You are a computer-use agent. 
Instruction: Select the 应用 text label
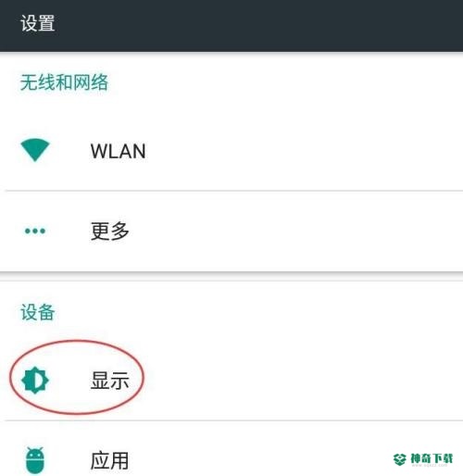(x=110, y=460)
